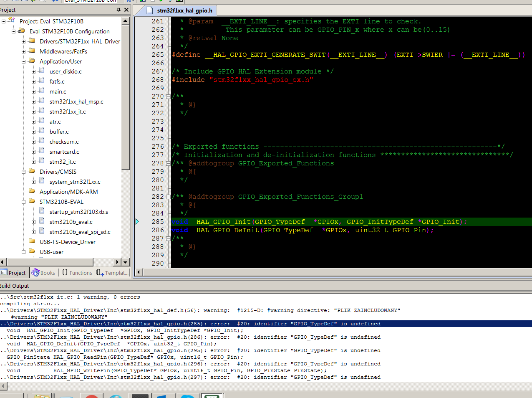The height and width of the screenshot is (398, 532).
Task: Collapse the comment fold at line 278
Action: click(168, 163)
